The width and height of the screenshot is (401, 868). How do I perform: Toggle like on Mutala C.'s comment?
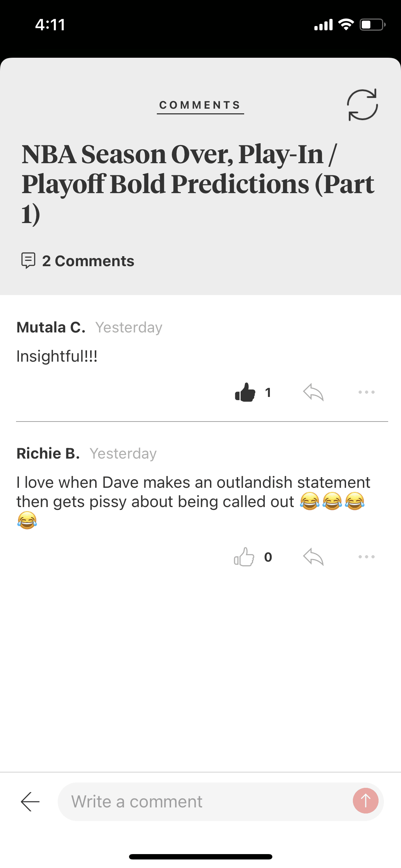(245, 392)
